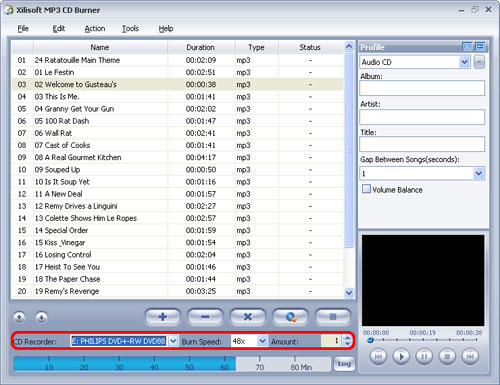Click the right Profile panel layout icon
This screenshot has height=385, width=500.
pos(480,46)
